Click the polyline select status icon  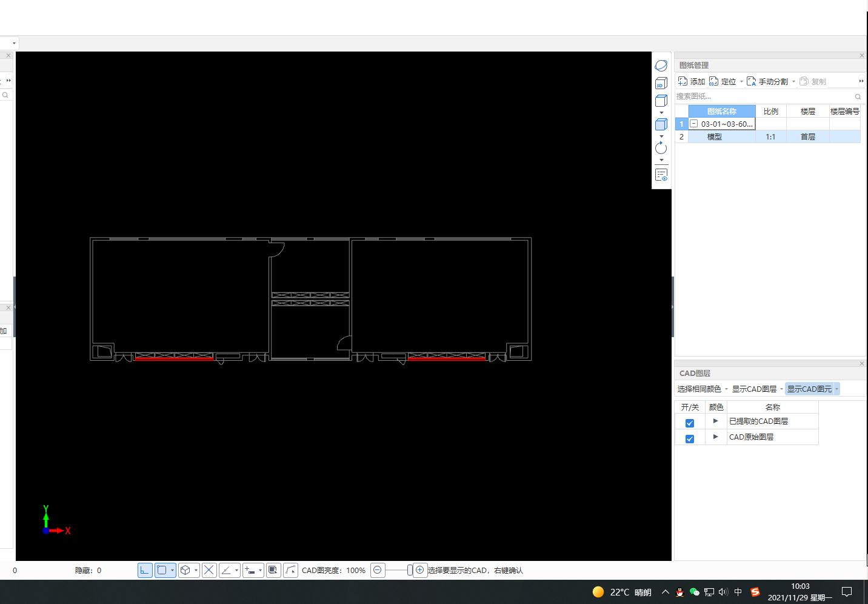(x=290, y=570)
